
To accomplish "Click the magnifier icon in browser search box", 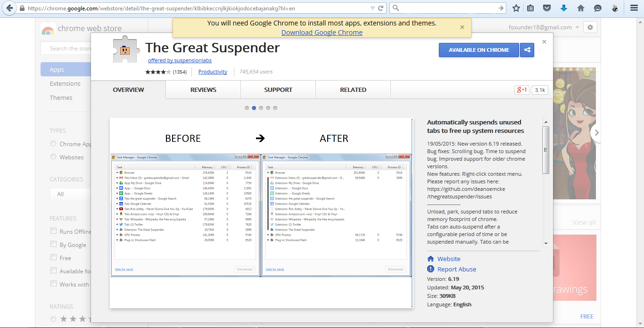I will [396, 8].
